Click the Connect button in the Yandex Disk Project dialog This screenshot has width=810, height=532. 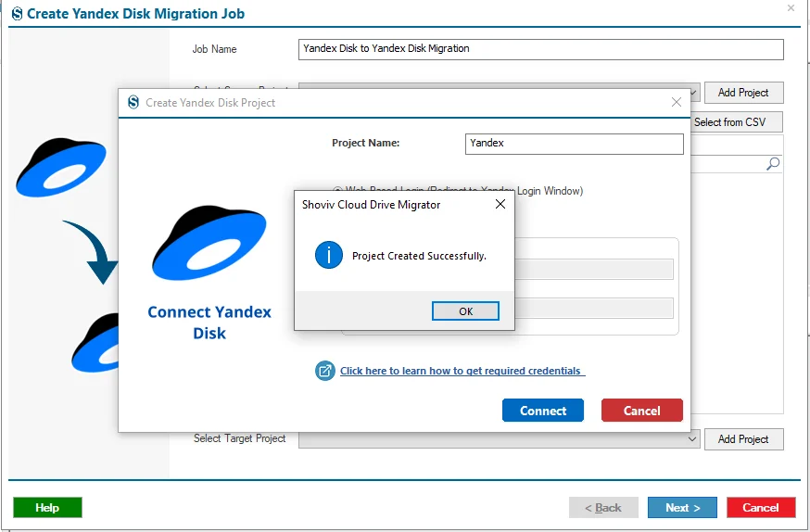tap(543, 410)
